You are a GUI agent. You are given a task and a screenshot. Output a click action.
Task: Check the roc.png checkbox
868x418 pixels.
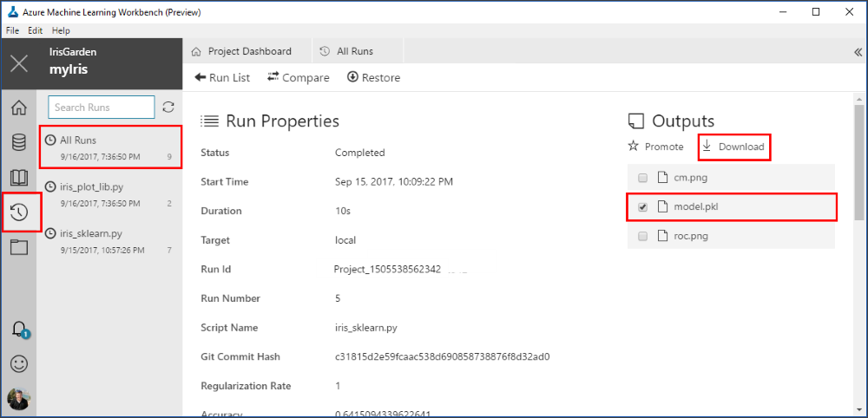click(642, 236)
